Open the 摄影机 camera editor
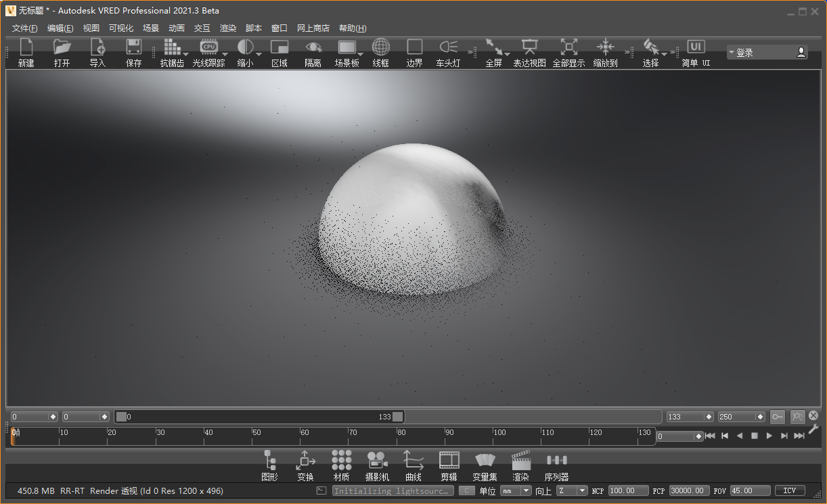This screenshot has height=504, width=827. 377,461
